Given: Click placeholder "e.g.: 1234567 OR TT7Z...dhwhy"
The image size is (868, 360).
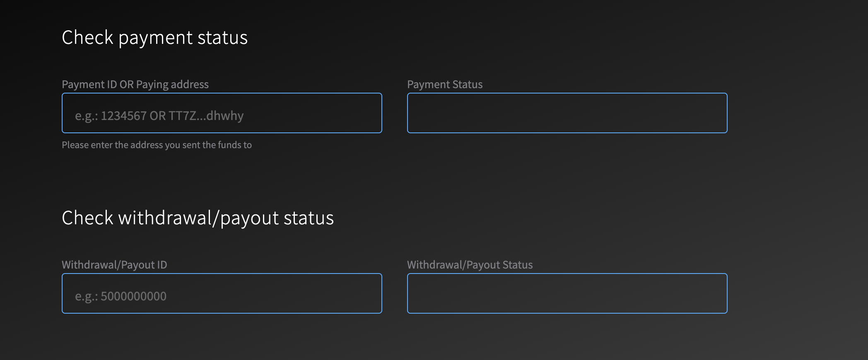Looking at the screenshot, I should 159,116.
